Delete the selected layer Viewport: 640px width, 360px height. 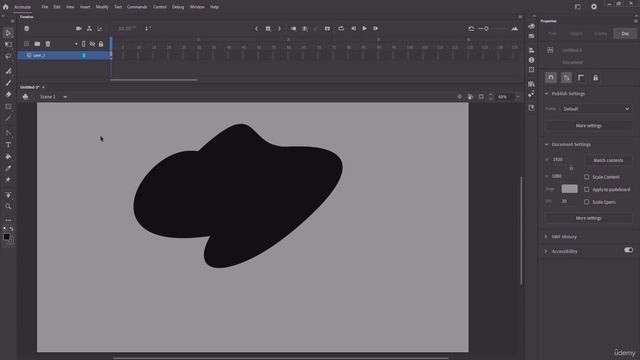[48, 44]
